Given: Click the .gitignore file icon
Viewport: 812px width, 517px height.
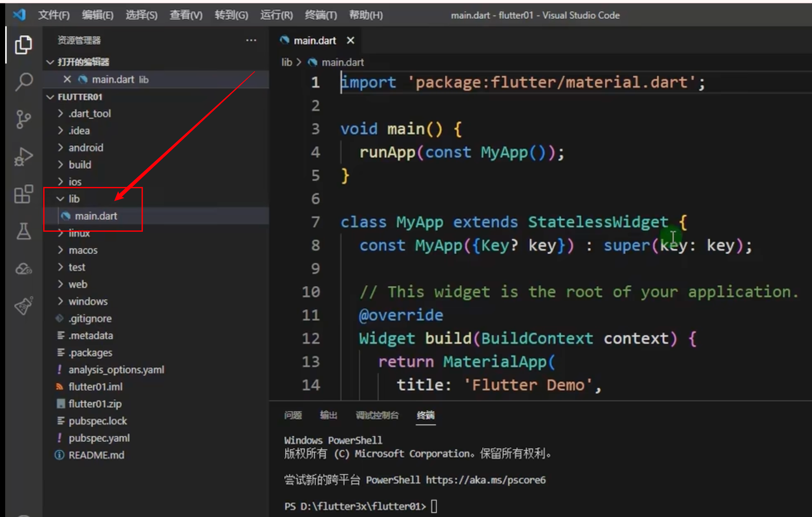Looking at the screenshot, I should (x=60, y=318).
